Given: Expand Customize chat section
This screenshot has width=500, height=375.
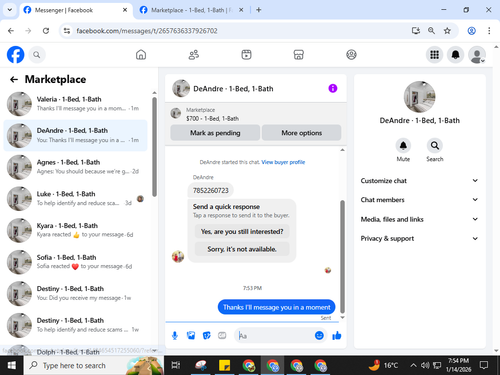Looking at the screenshot, I should (x=419, y=181).
